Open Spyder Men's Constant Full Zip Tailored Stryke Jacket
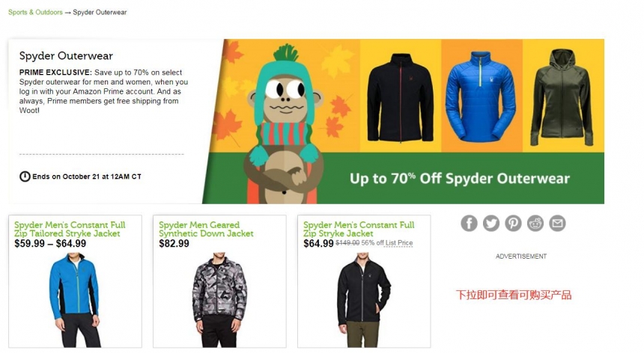 (x=70, y=229)
